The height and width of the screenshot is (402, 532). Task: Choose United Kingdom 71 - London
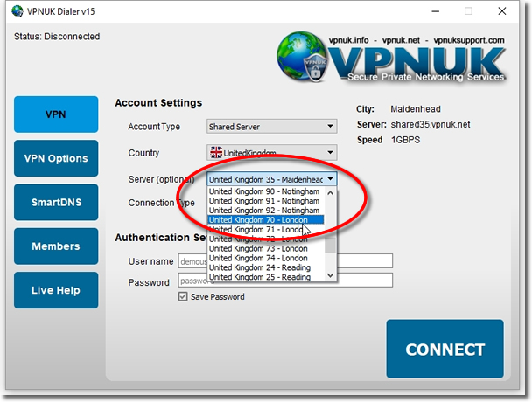click(x=266, y=230)
